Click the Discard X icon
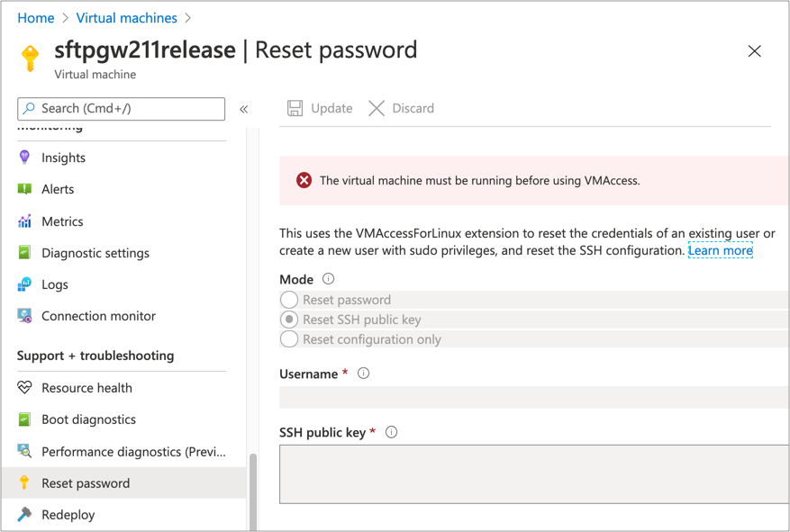The width and height of the screenshot is (790, 532). (x=377, y=108)
